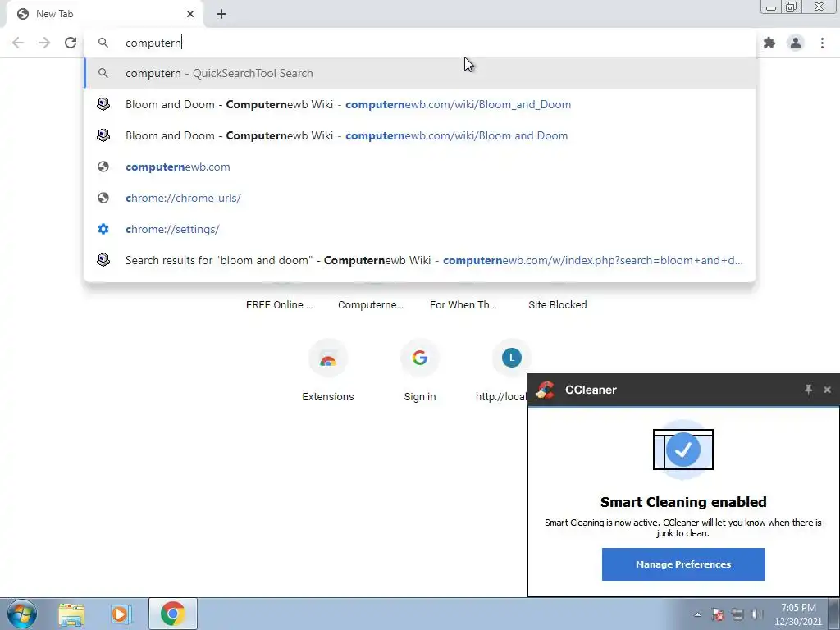Open the 'For When Th...' shortcut

click(x=463, y=304)
